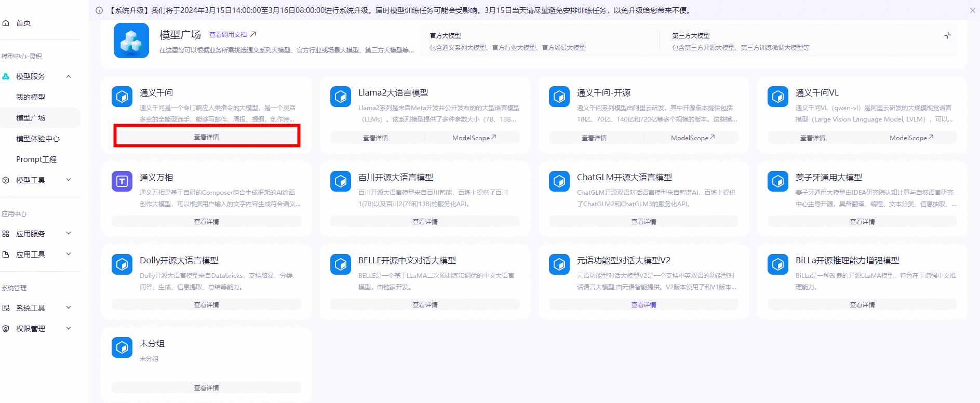
Task: View details of 通义万相
Action: [207, 222]
